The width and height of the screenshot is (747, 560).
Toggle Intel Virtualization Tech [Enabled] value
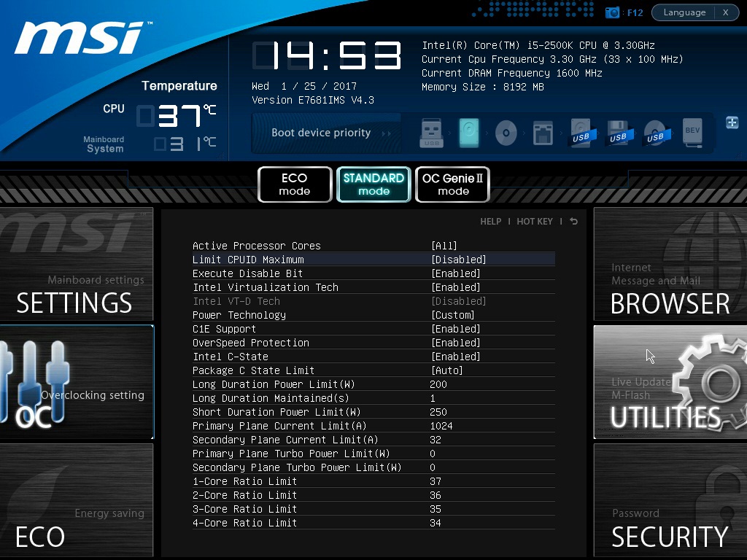pos(455,287)
